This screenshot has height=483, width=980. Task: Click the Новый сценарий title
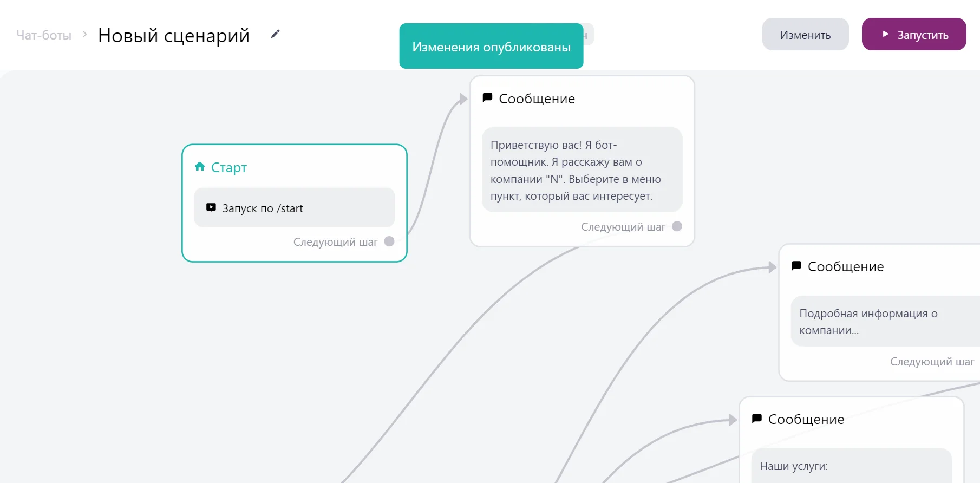click(x=174, y=35)
